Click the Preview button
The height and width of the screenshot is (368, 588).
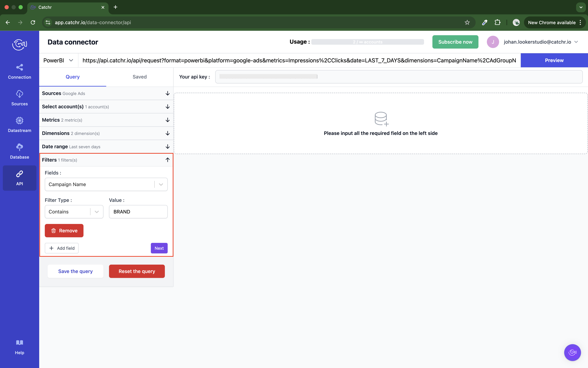click(x=554, y=60)
